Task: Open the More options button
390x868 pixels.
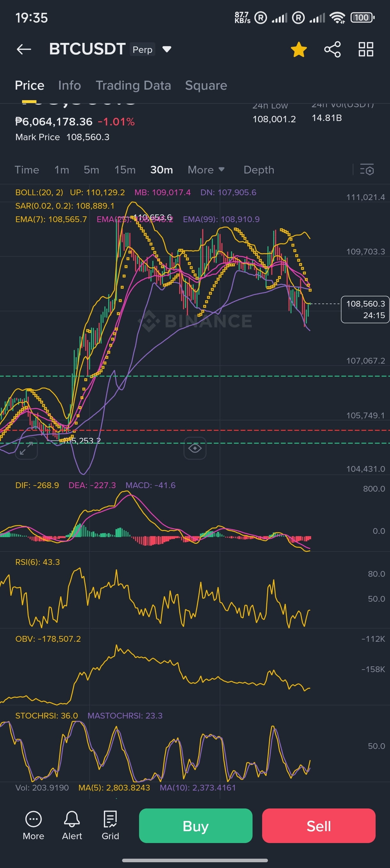Action: (x=33, y=825)
